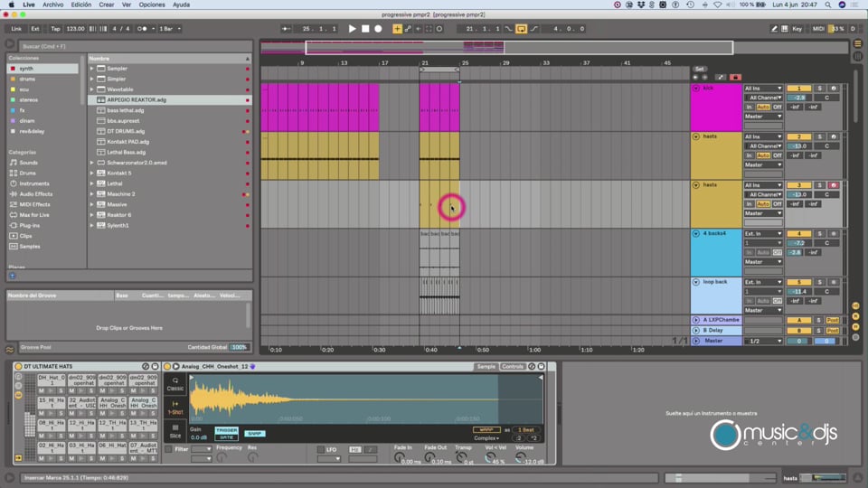Toggle the Metronome button
The width and height of the screenshot is (868, 488).
142,29
